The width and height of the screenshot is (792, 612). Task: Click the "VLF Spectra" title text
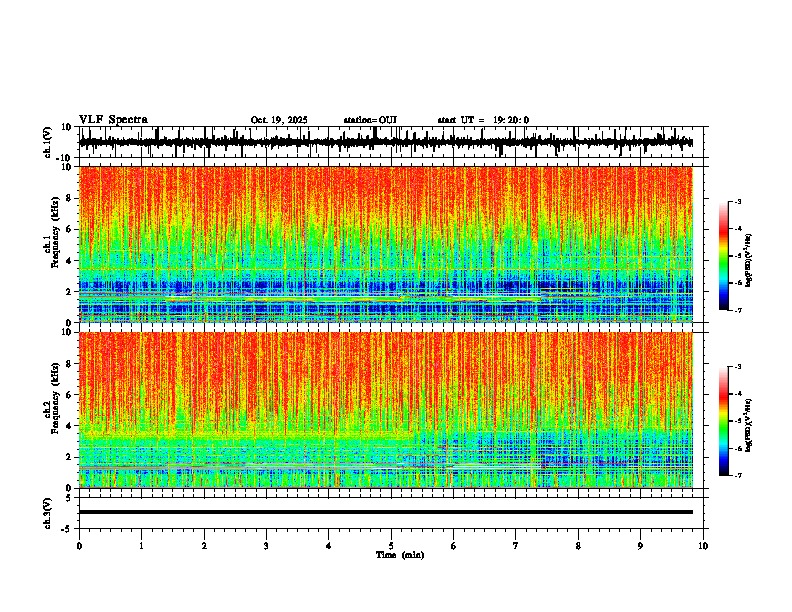(113, 120)
